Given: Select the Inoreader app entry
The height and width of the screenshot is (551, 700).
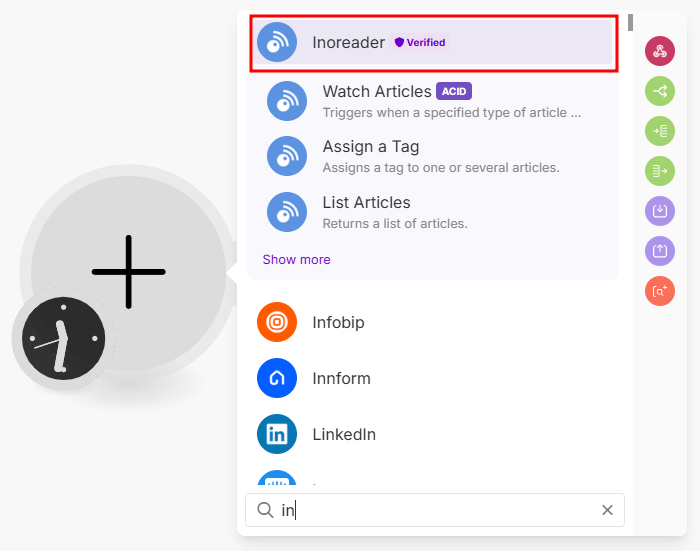Looking at the screenshot, I should click(x=433, y=43).
